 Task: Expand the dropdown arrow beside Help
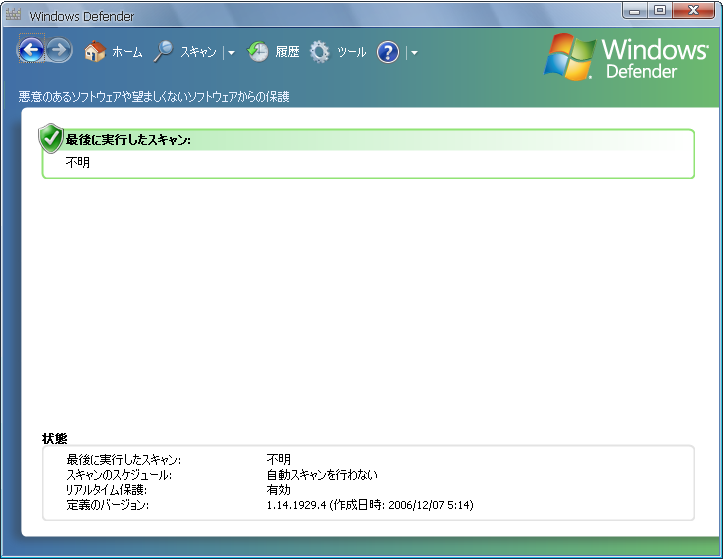point(414,53)
